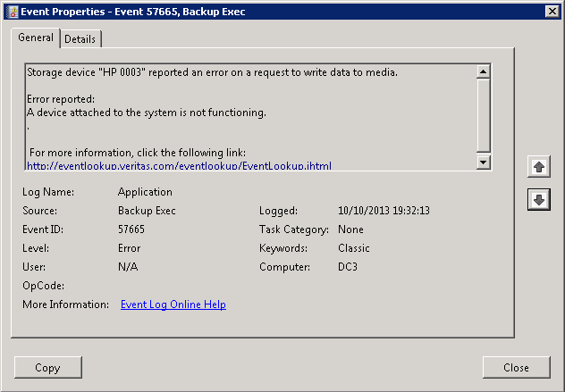Go to previous event with up arrow
Image resolution: width=565 pixels, height=392 pixels.
click(x=539, y=167)
